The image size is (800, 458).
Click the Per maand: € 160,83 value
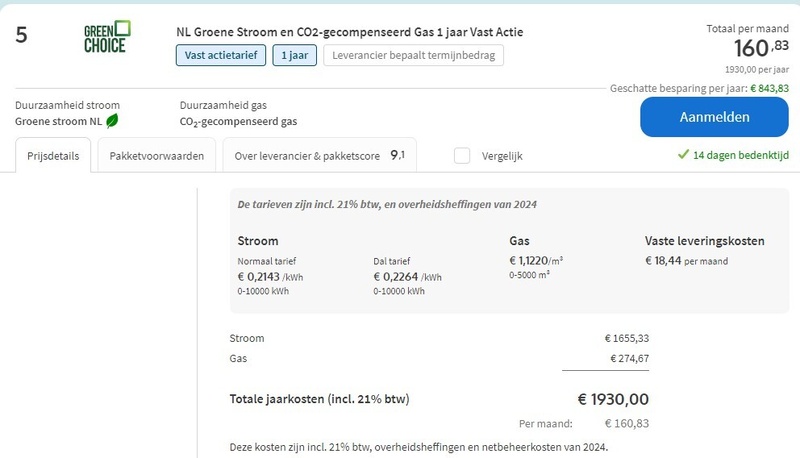coord(627,423)
